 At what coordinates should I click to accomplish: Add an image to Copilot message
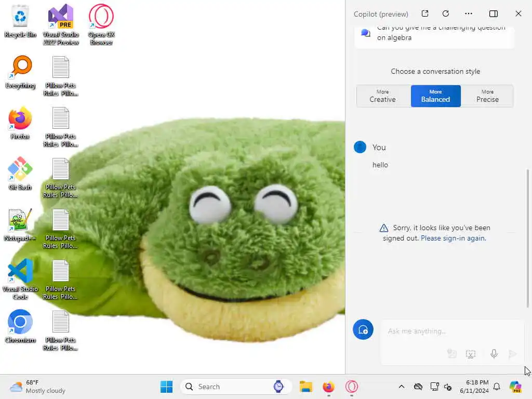[x=451, y=354]
